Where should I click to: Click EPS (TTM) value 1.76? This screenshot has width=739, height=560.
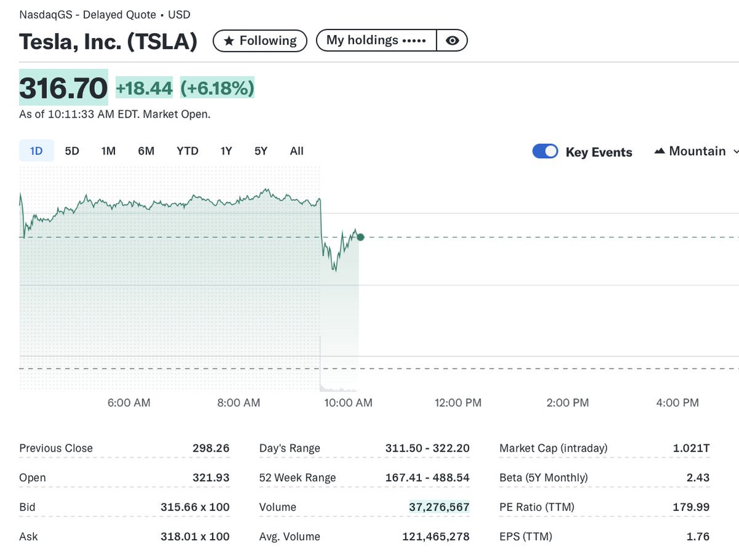click(698, 537)
